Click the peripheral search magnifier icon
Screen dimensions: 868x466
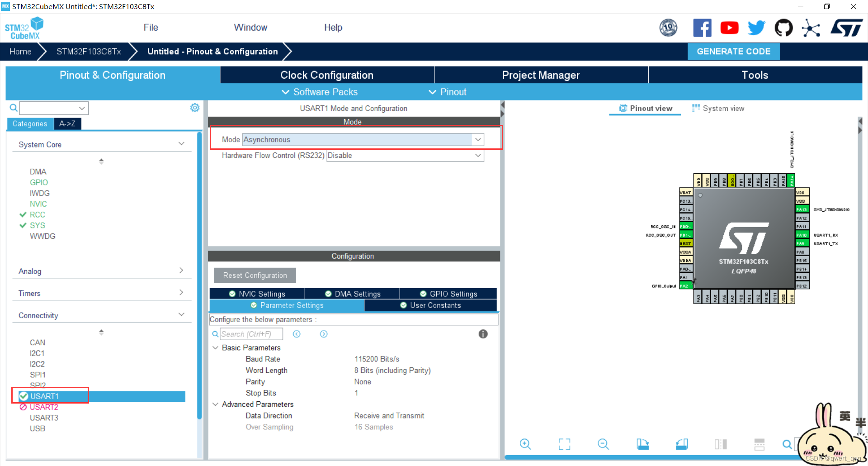click(x=14, y=108)
